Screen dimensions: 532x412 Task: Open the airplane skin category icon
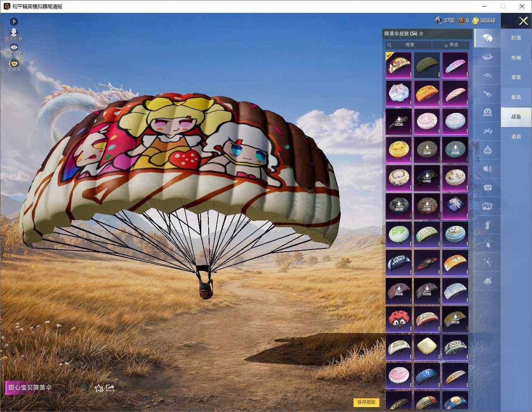488,94
